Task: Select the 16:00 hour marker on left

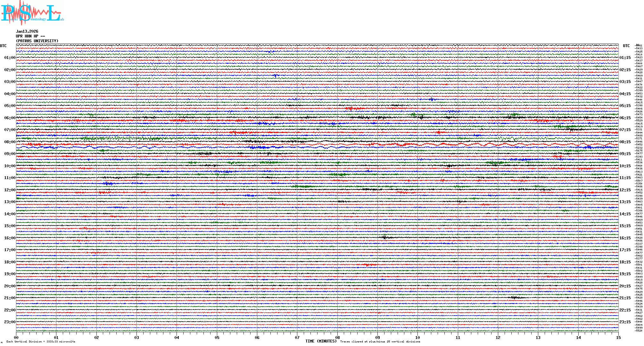Action: coord(10,238)
